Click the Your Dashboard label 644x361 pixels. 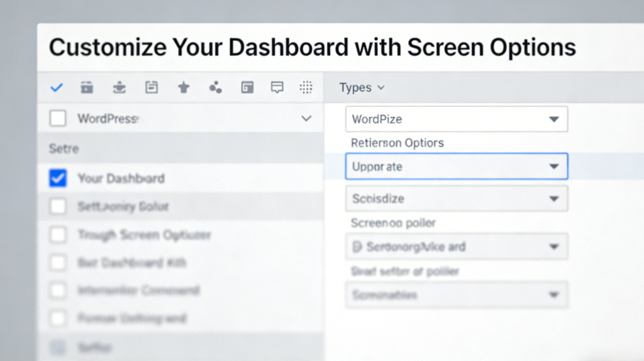[x=121, y=179]
